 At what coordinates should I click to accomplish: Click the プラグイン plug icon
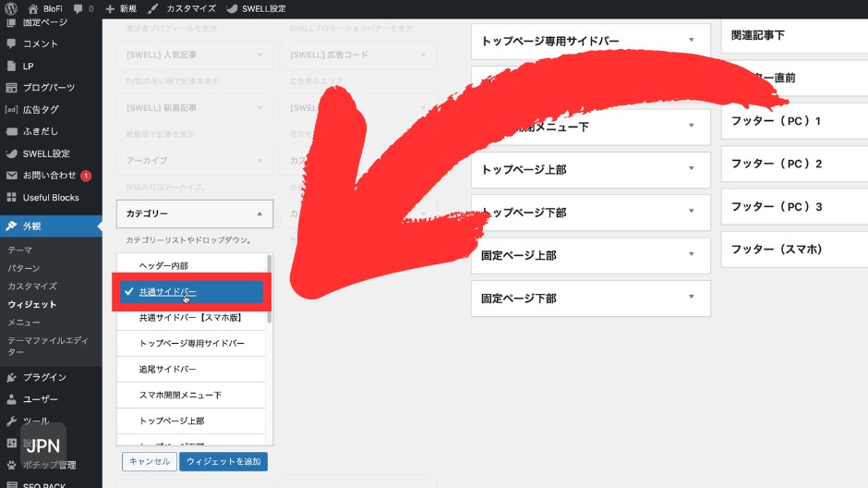[x=11, y=377]
